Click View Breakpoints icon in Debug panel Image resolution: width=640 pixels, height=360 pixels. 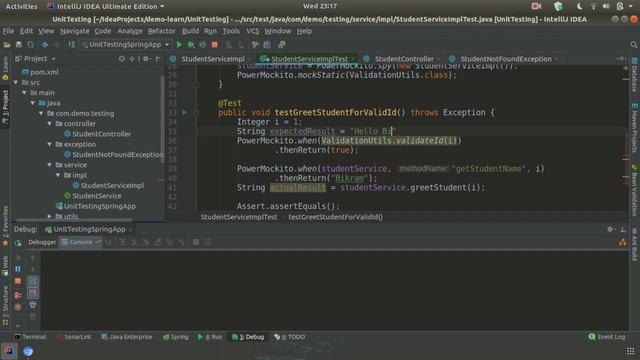[x=18, y=295]
